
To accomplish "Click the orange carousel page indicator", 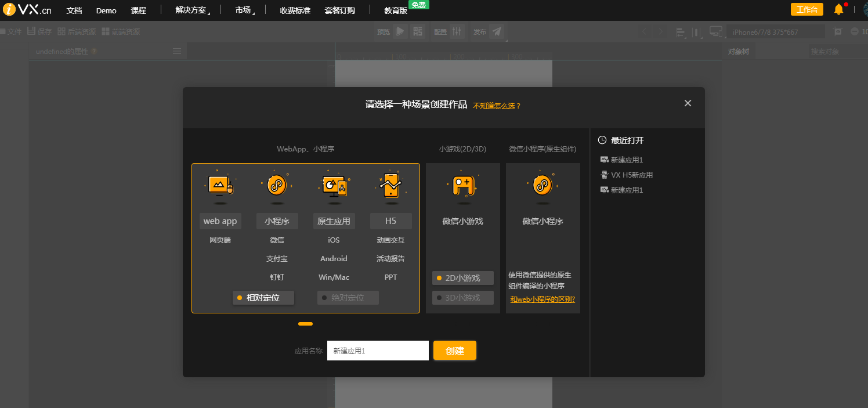I will [x=305, y=324].
